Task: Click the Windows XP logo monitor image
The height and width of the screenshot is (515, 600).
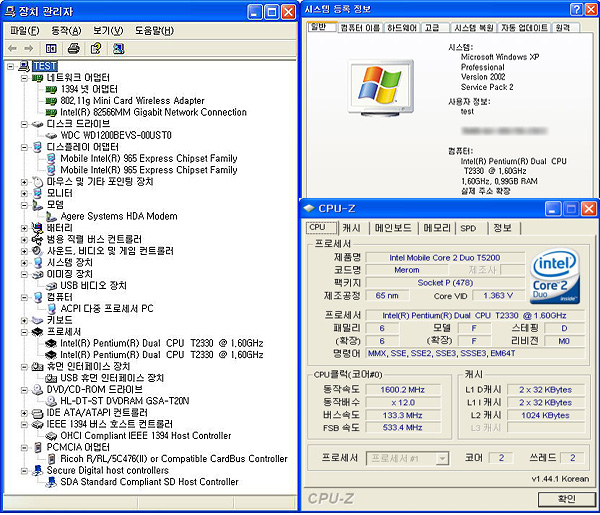Action: tap(381, 88)
